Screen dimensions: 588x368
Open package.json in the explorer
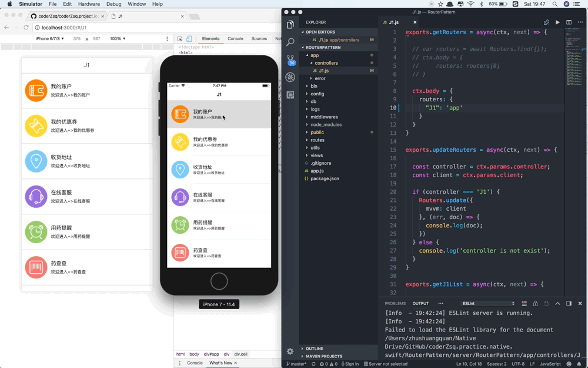click(x=339, y=178)
